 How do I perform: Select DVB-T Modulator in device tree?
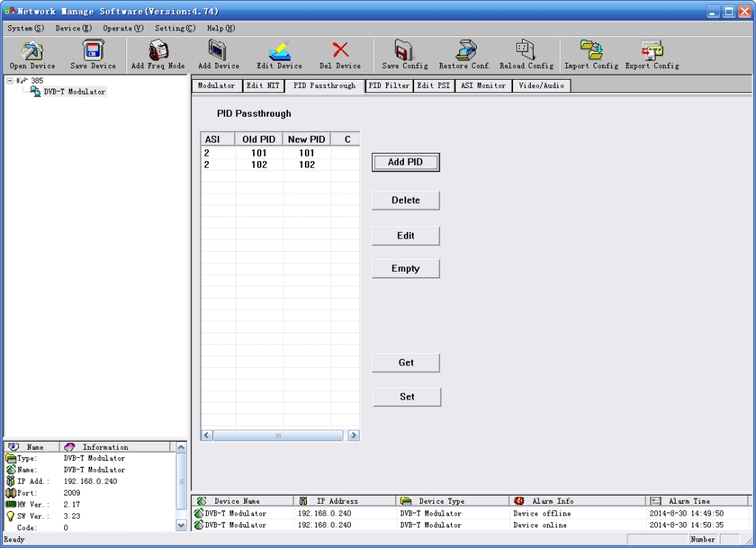click(75, 92)
